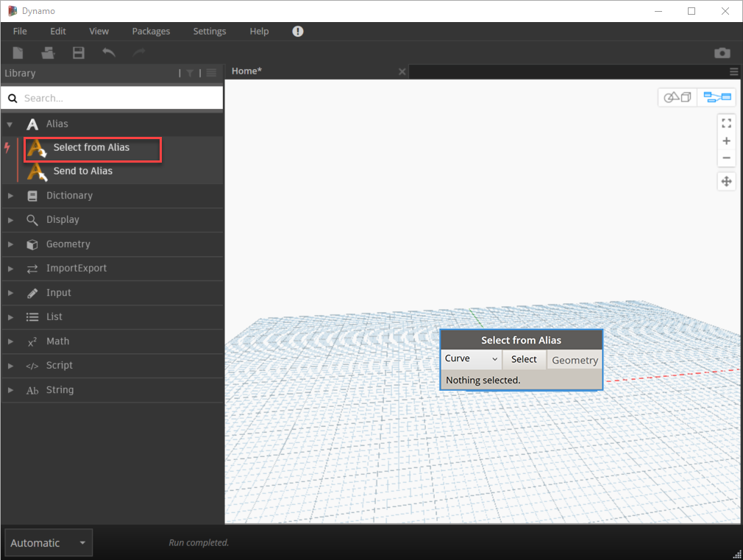Open the View menu
743x560 pixels.
[99, 32]
